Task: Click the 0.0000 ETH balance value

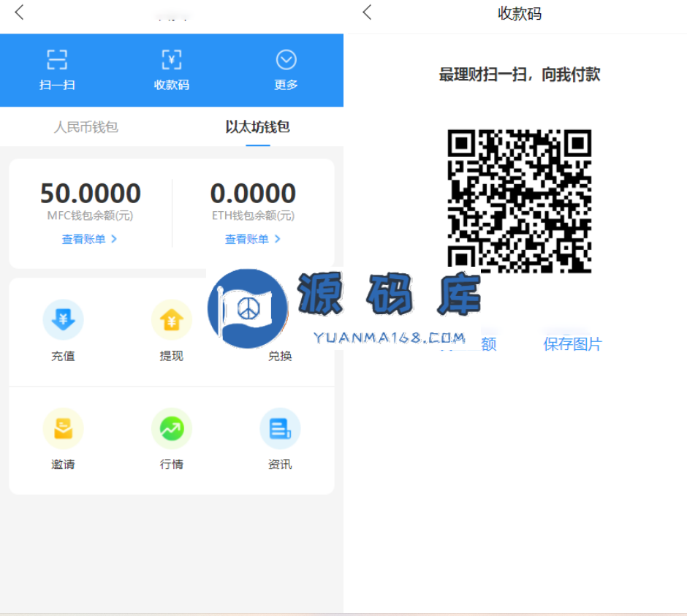Action: 254,193
